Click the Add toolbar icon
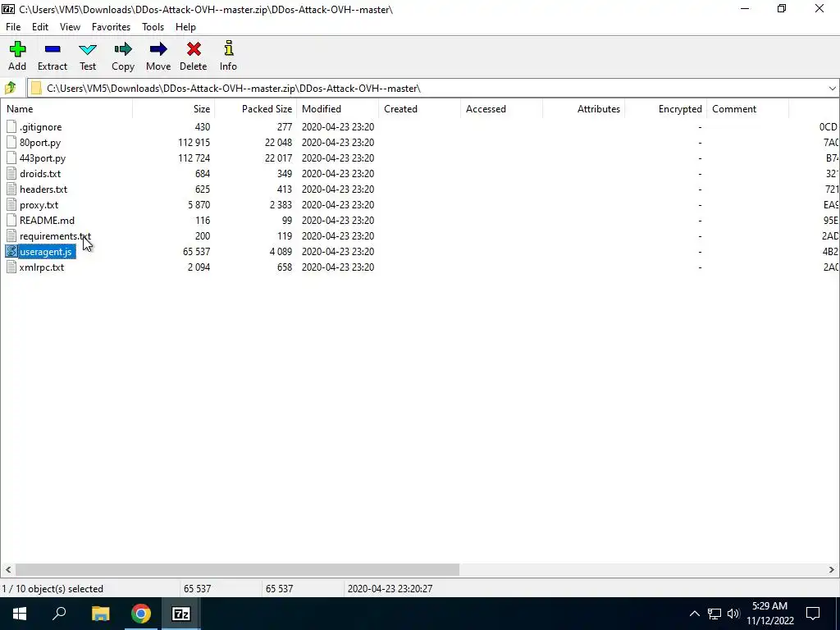Image resolution: width=840 pixels, height=630 pixels. pyautogui.click(x=17, y=50)
